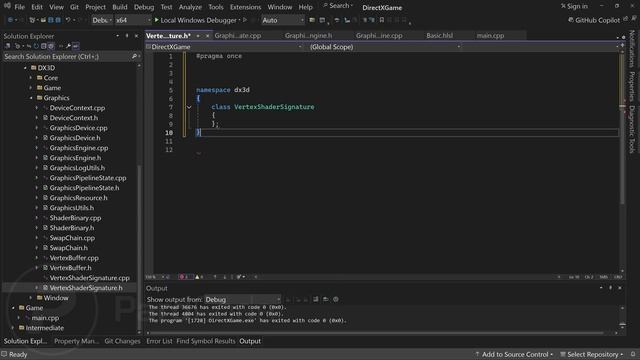
Task: Click the Solution Explorer Preview Selected Items icon
Action: pyautogui.click(x=76, y=46)
